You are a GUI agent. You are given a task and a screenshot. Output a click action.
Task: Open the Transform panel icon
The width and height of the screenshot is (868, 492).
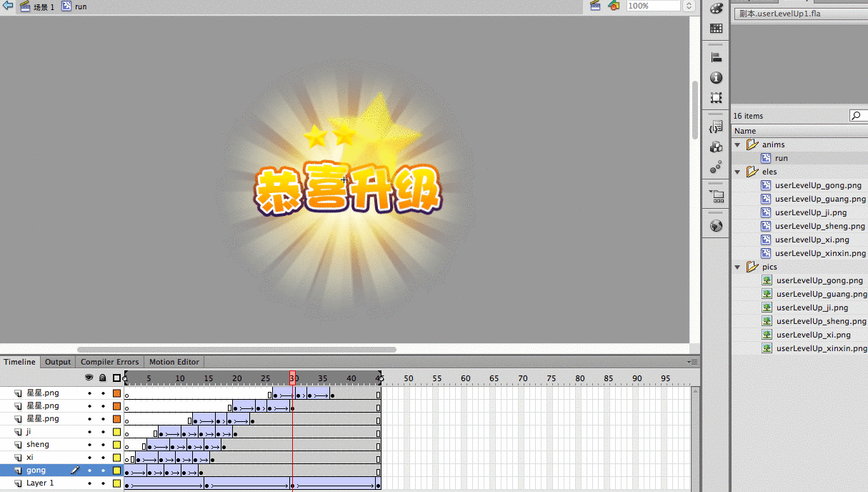(716, 98)
